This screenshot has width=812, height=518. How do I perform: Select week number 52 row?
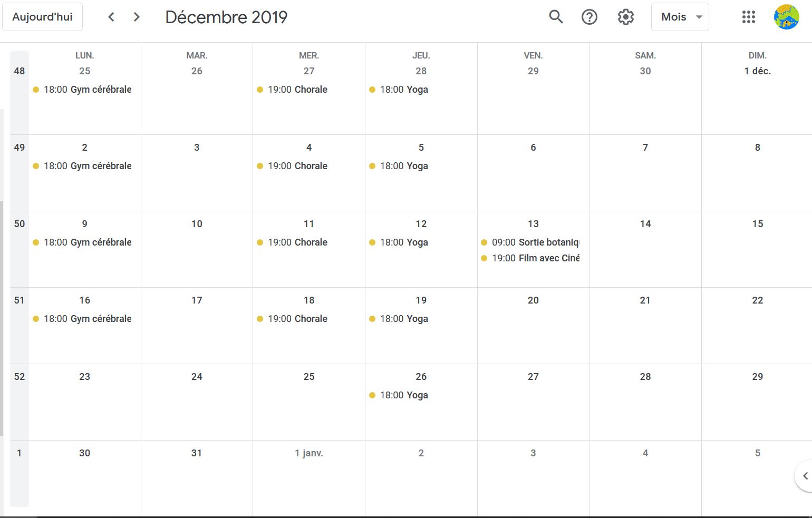[x=20, y=377]
